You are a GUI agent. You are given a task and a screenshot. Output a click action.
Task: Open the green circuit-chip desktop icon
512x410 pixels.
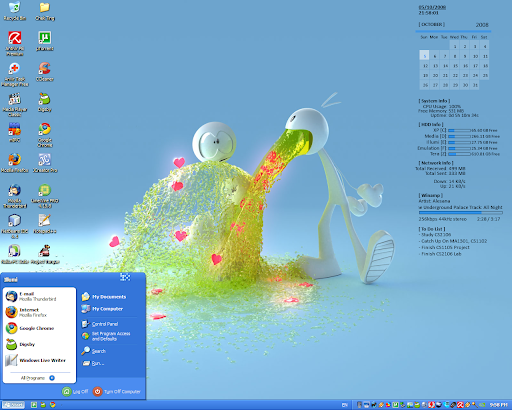point(45,196)
